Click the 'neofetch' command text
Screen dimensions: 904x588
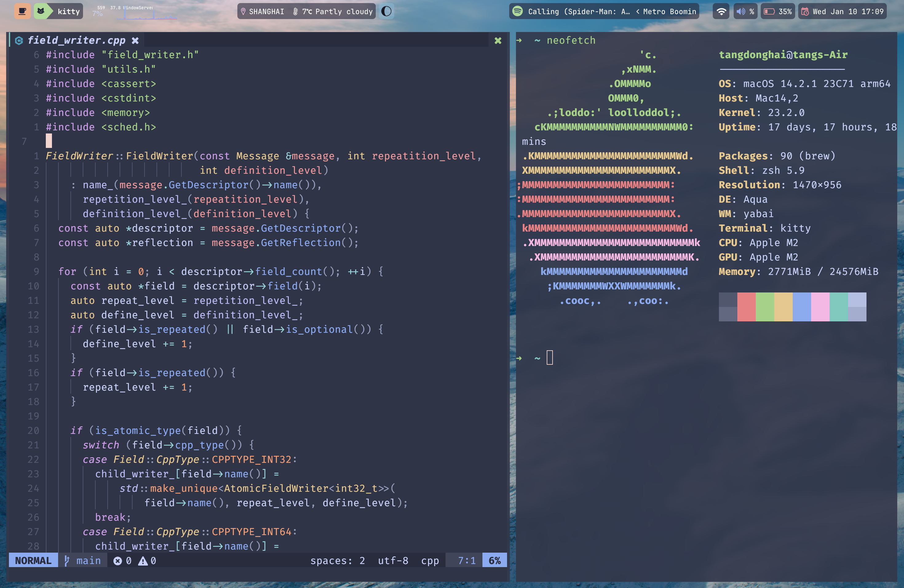tap(571, 40)
